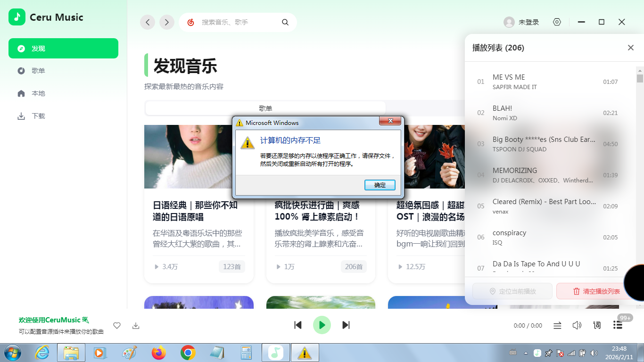This screenshot has height=362, width=644.
Task: Like the current song with heart icon
Action: pos(117,325)
